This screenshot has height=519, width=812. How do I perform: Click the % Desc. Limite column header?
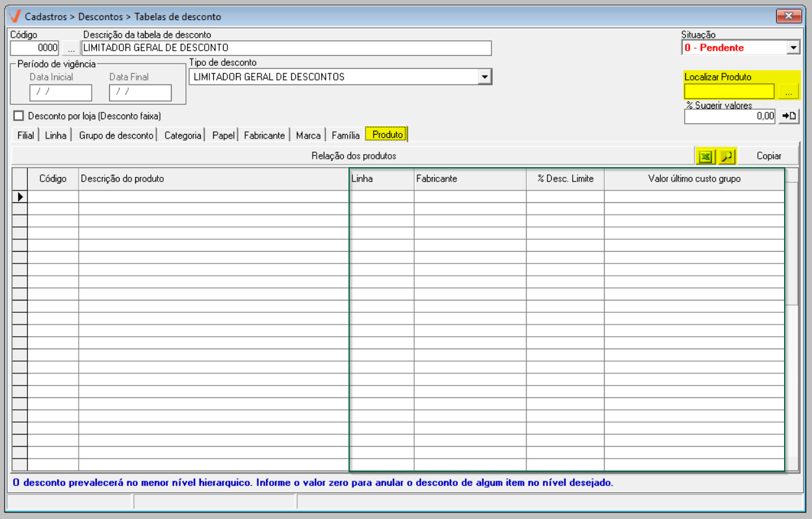coord(565,179)
